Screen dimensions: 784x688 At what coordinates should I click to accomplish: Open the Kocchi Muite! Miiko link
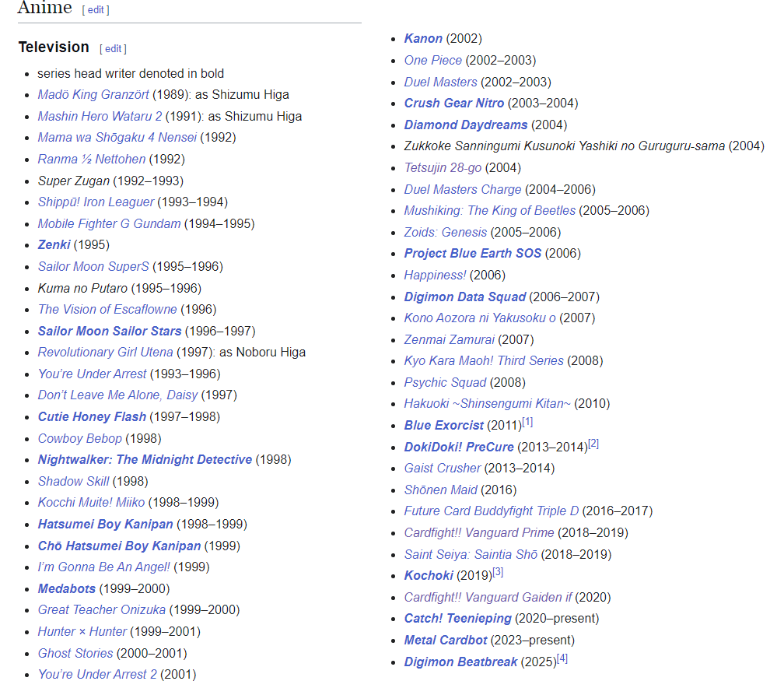point(92,502)
